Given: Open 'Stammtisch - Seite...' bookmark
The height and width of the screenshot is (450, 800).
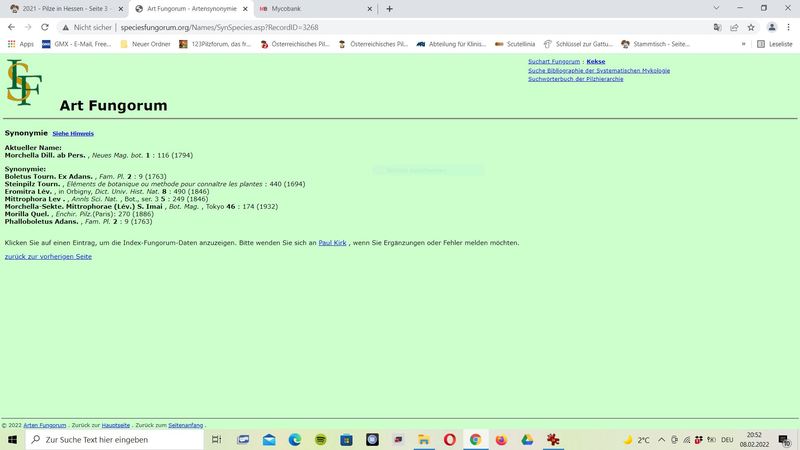Looking at the screenshot, I should (x=655, y=44).
